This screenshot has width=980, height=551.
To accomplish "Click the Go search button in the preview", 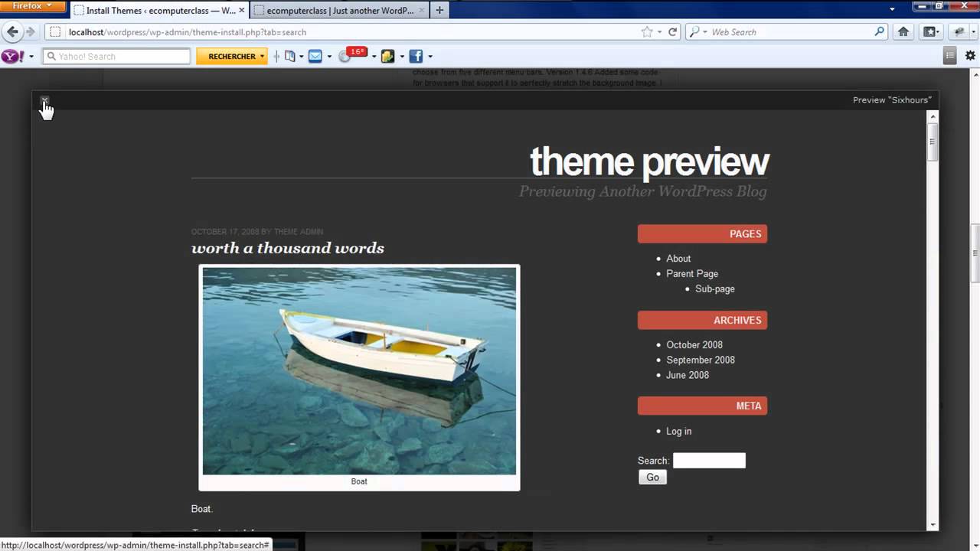I will [x=652, y=477].
